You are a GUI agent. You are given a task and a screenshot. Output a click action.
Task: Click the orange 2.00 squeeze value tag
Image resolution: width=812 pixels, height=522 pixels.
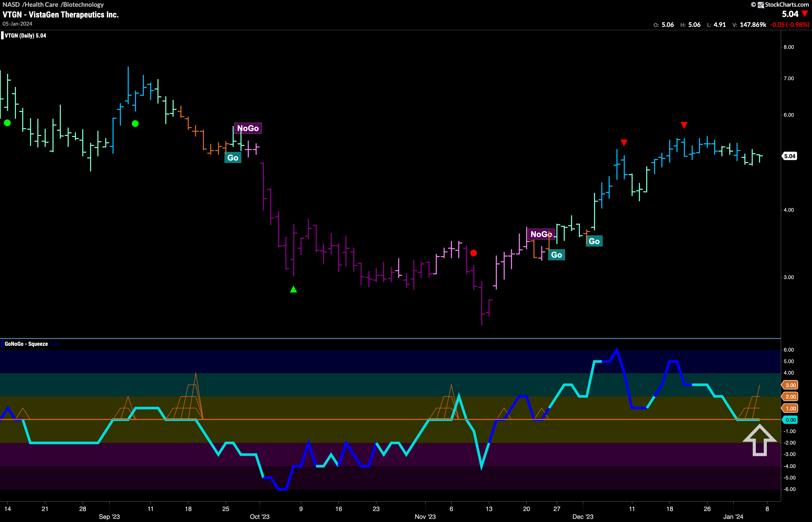point(790,396)
